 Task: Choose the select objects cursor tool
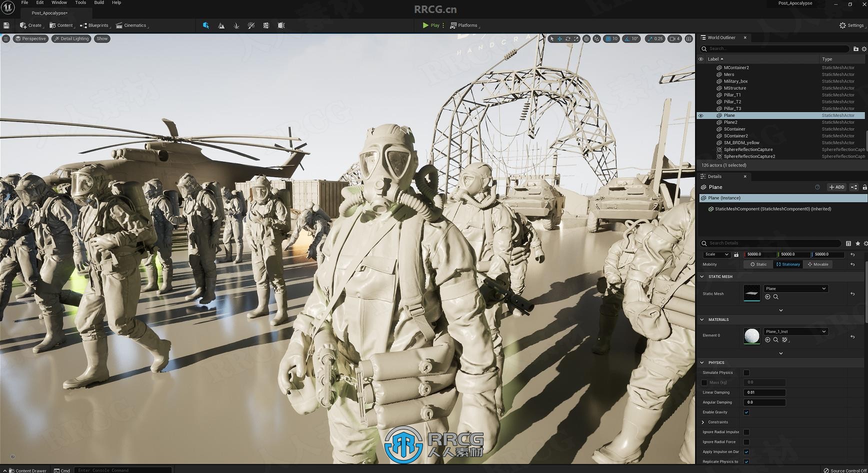(551, 38)
